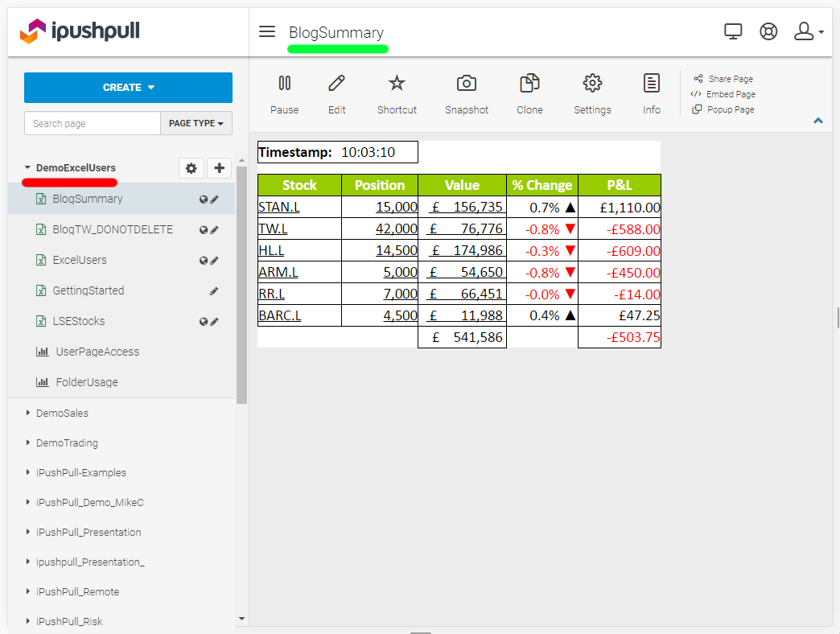Pause live updates with the Pause icon
This screenshot has width=840, height=634.
coord(284,84)
